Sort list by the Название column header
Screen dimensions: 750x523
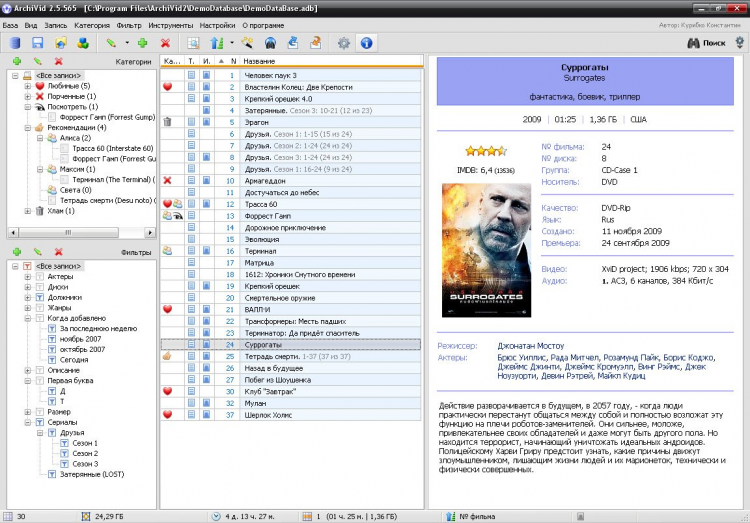[x=259, y=62]
